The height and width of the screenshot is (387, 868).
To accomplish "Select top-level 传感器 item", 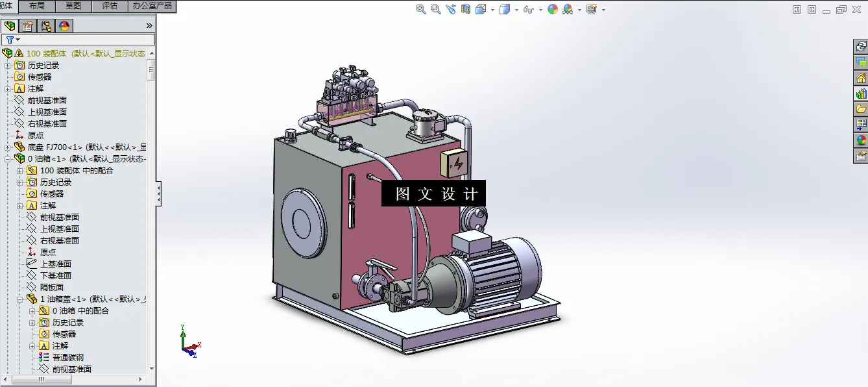I will click(x=39, y=77).
